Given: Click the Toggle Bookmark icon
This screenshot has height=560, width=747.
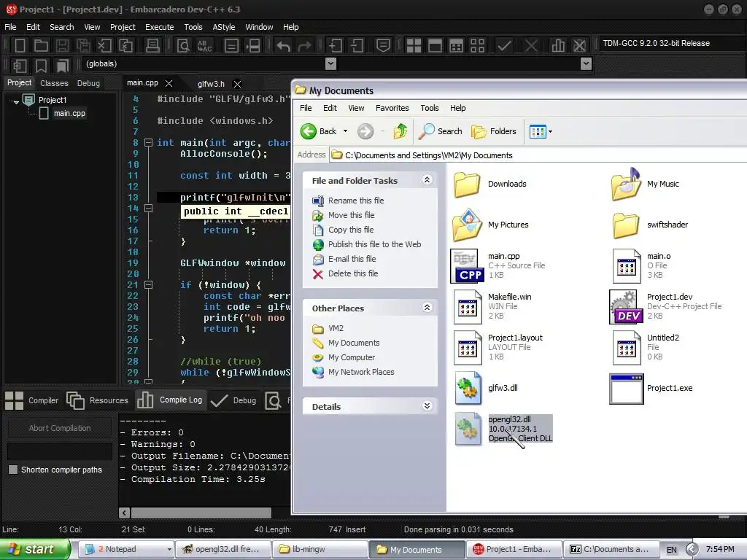Looking at the screenshot, I should pos(41,65).
